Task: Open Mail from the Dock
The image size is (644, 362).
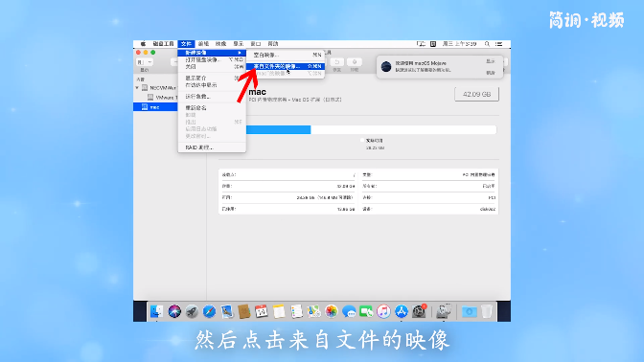Action: pos(227,311)
